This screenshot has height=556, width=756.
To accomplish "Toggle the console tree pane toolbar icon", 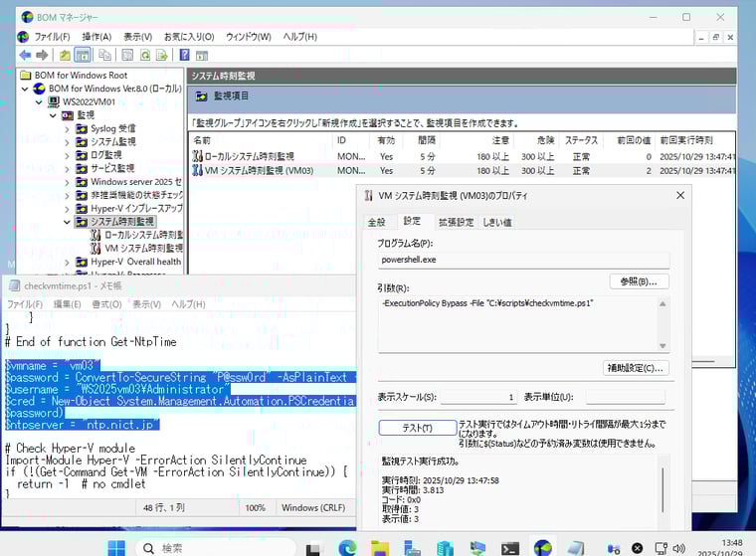I will (x=83, y=55).
